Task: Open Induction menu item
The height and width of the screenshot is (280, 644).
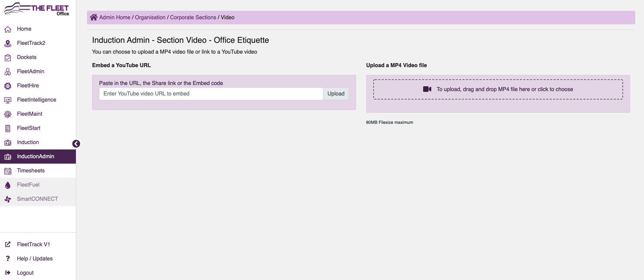Action: 38,142
